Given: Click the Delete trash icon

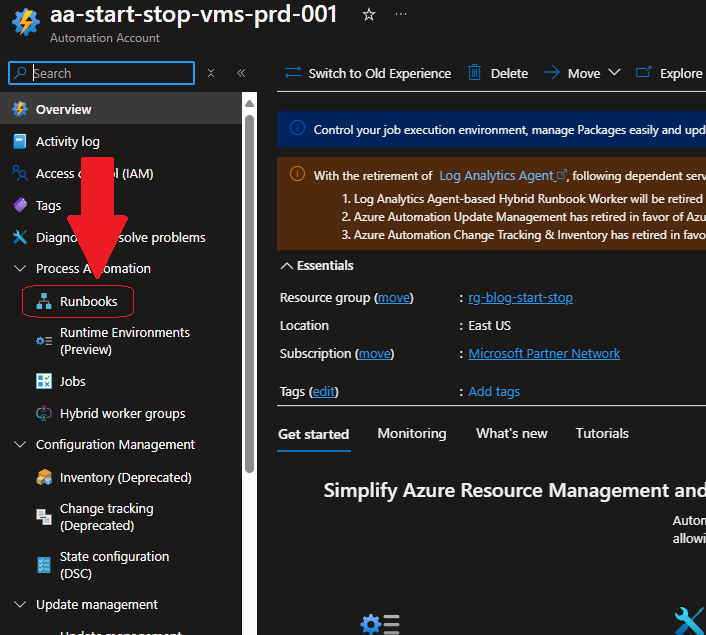Looking at the screenshot, I should [x=475, y=73].
